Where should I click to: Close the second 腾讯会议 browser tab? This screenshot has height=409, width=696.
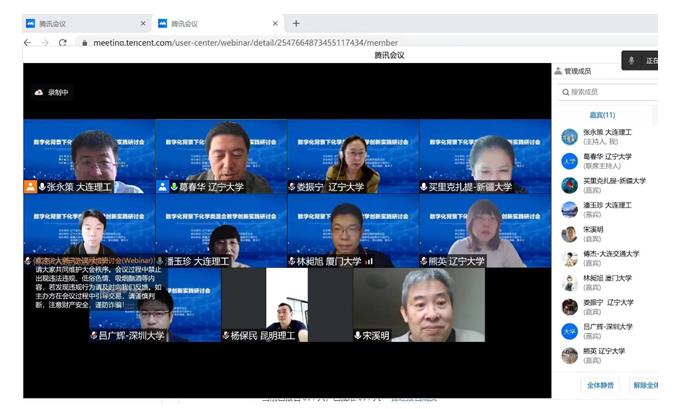pyautogui.click(x=273, y=23)
